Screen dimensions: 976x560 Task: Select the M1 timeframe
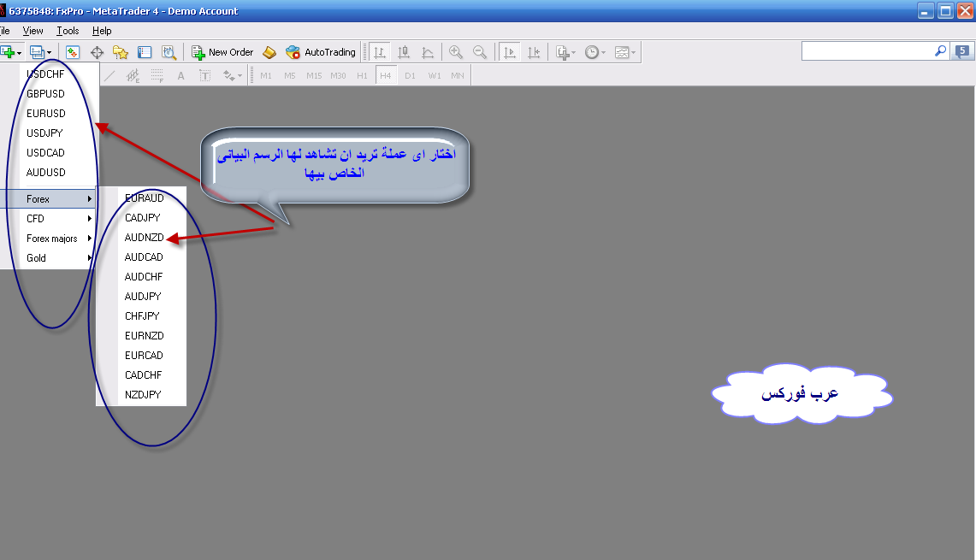point(266,76)
